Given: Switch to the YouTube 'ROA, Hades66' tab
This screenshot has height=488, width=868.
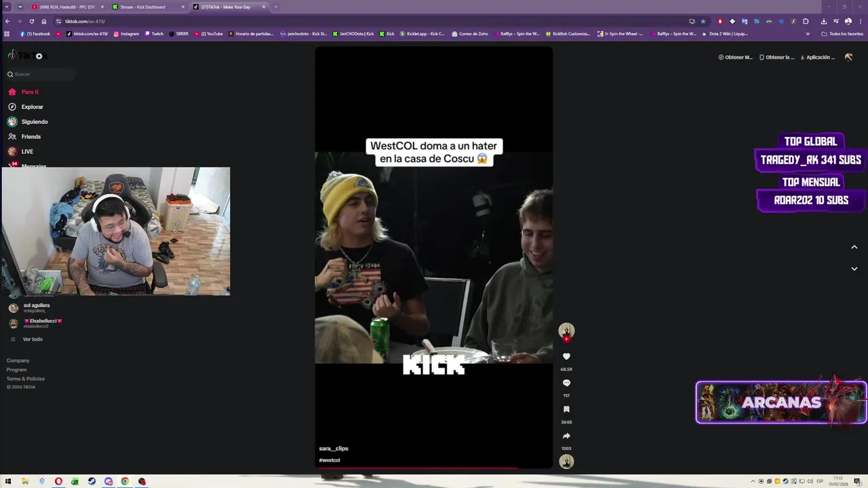Looking at the screenshot, I should [68, 7].
